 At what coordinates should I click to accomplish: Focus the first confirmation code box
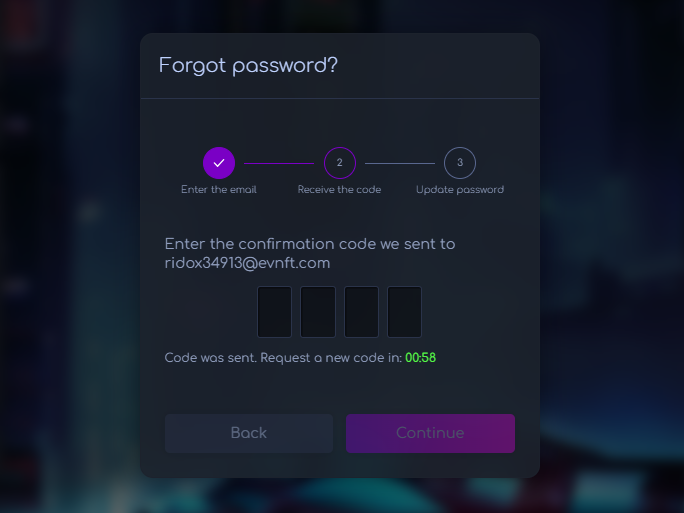(x=274, y=312)
